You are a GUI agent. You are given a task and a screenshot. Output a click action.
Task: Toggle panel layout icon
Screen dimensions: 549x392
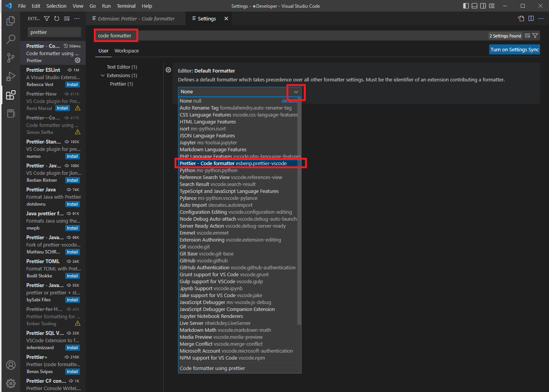click(x=474, y=6)
